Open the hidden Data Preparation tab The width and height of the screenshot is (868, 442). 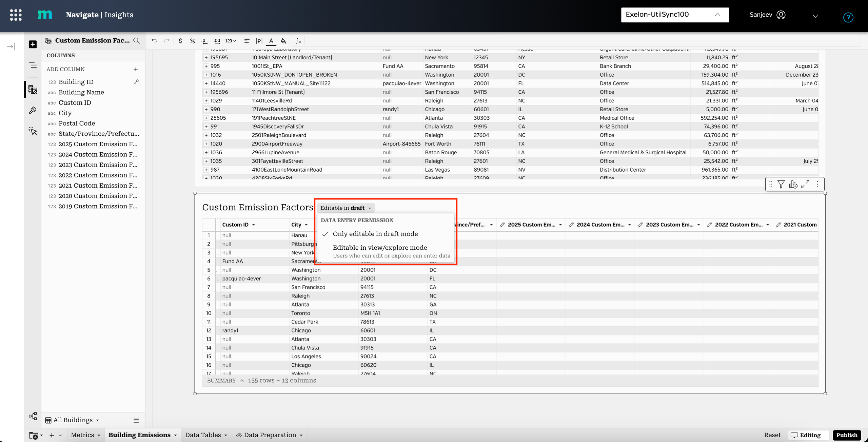tap(269, 435)
